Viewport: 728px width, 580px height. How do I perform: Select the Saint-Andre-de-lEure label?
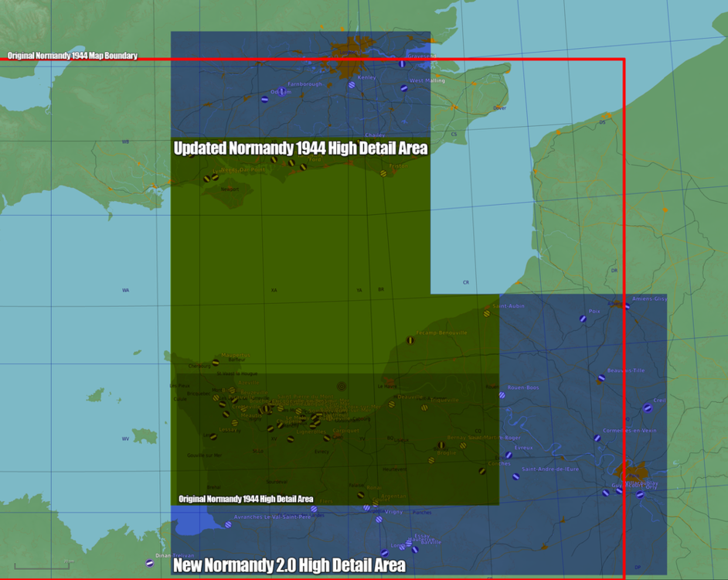pyautogui.click(x=550, y=469)
